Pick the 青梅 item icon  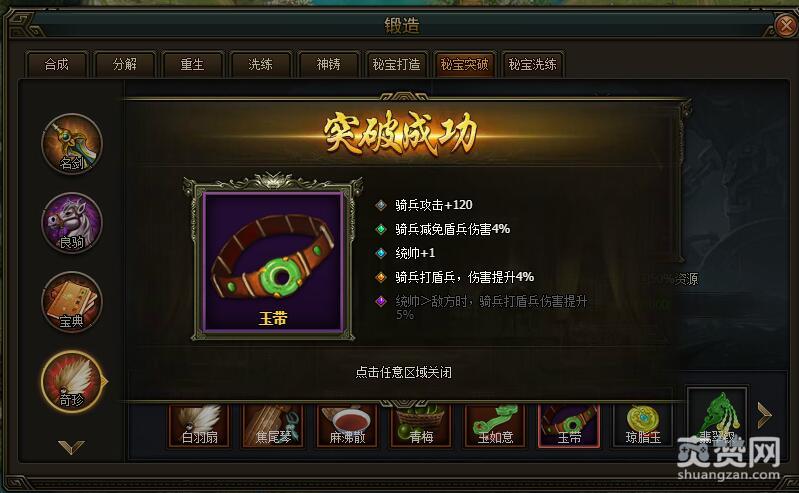coord(421,425)
